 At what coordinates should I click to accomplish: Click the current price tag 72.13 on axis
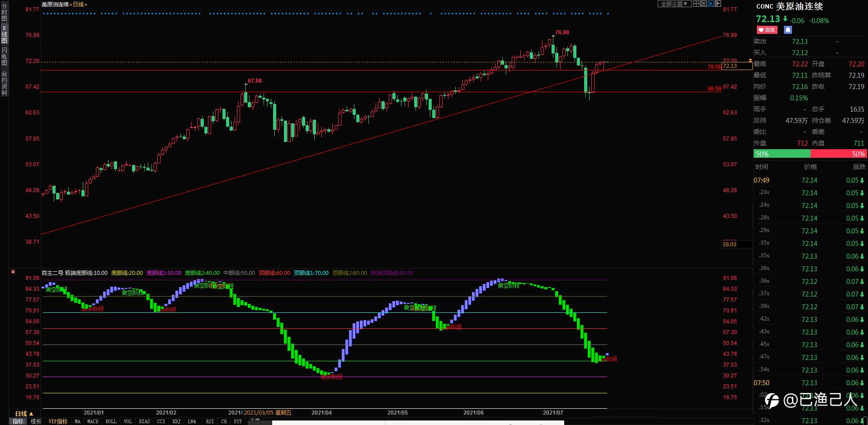coord(737,66)
